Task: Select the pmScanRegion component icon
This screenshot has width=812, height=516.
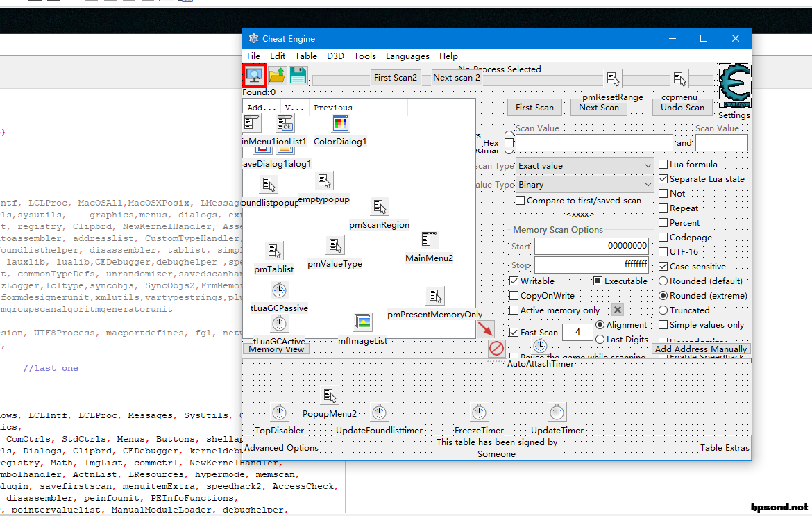Action: tap(380, 207)
